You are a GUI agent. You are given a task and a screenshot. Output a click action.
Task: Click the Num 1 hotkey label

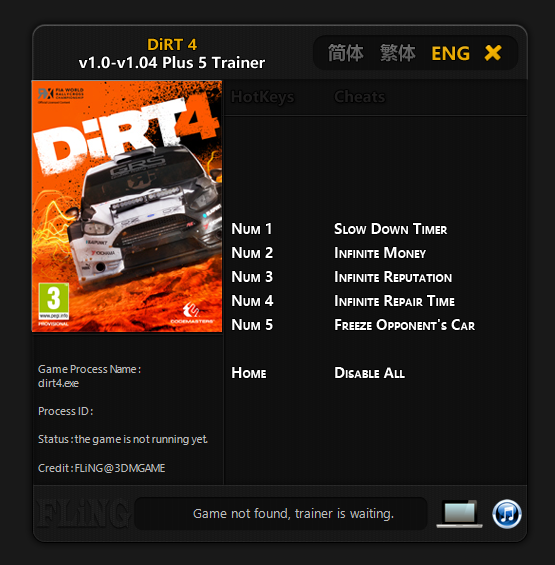click(252, 229)
